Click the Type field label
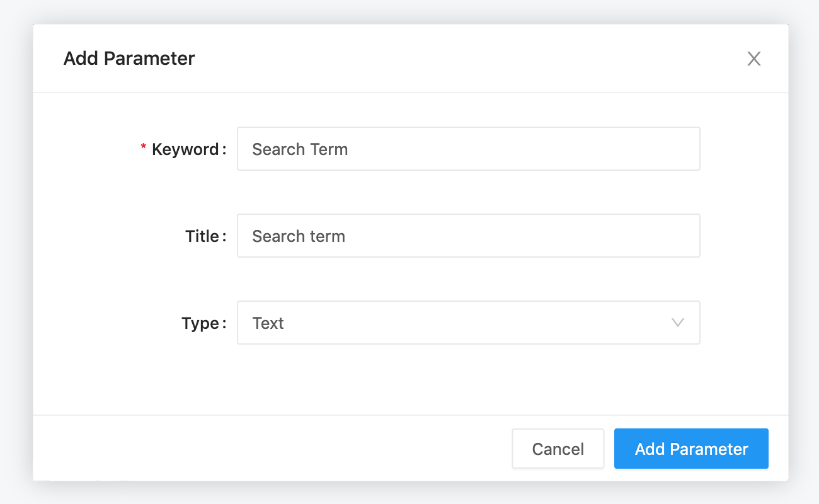The image size is (819, 504). point(200,323)
